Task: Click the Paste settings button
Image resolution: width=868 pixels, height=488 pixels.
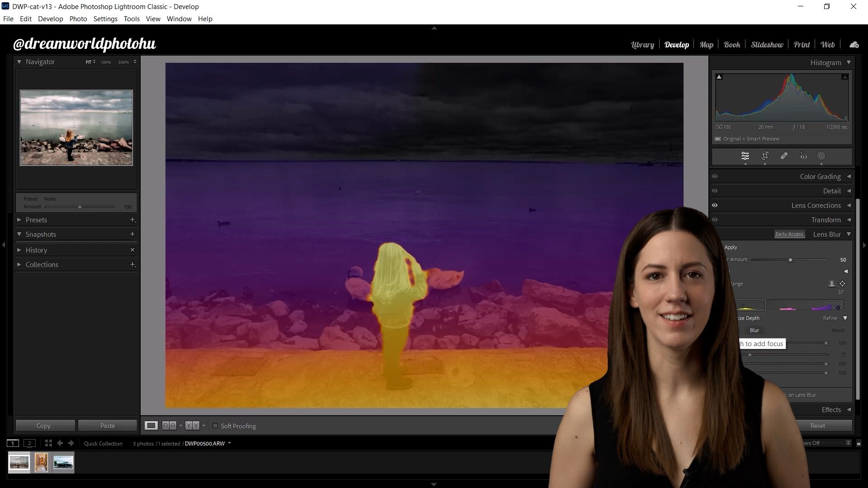Action: click(108, 426)
